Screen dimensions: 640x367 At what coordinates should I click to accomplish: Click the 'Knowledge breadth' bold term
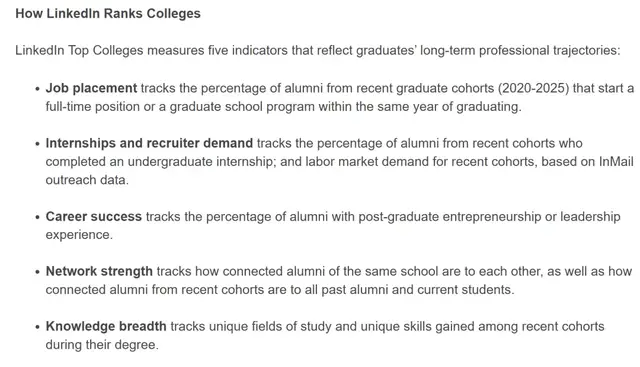tap(106, 326)
